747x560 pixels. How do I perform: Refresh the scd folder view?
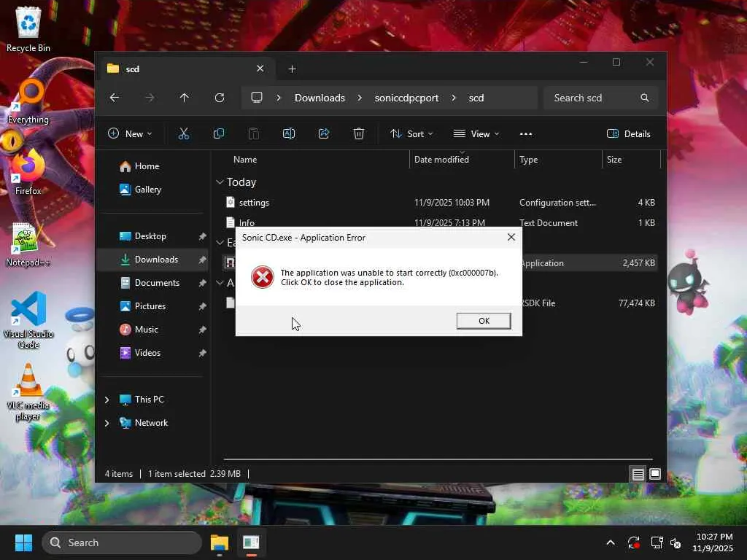220,98
